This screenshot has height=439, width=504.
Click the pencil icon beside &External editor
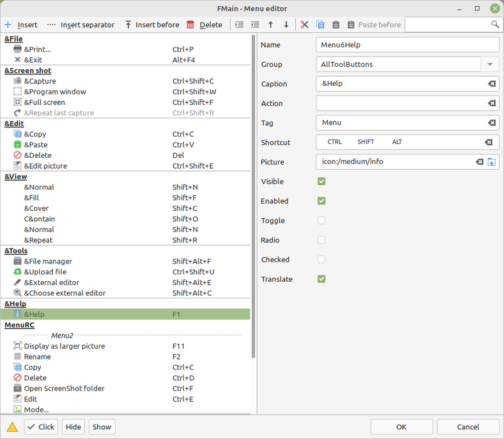pyautogui.click(x=17, y=282)
